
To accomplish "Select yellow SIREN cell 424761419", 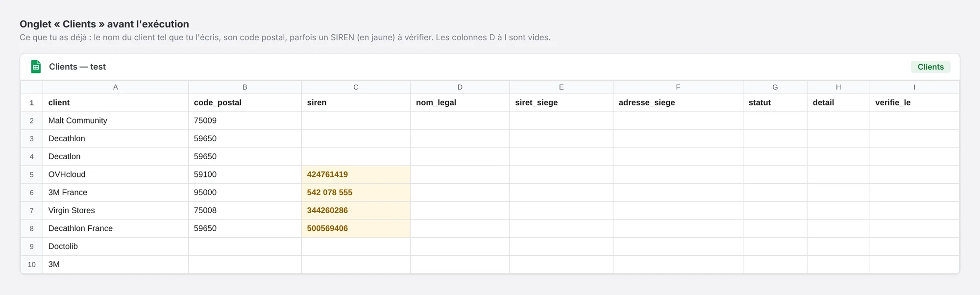I will 356,174.
